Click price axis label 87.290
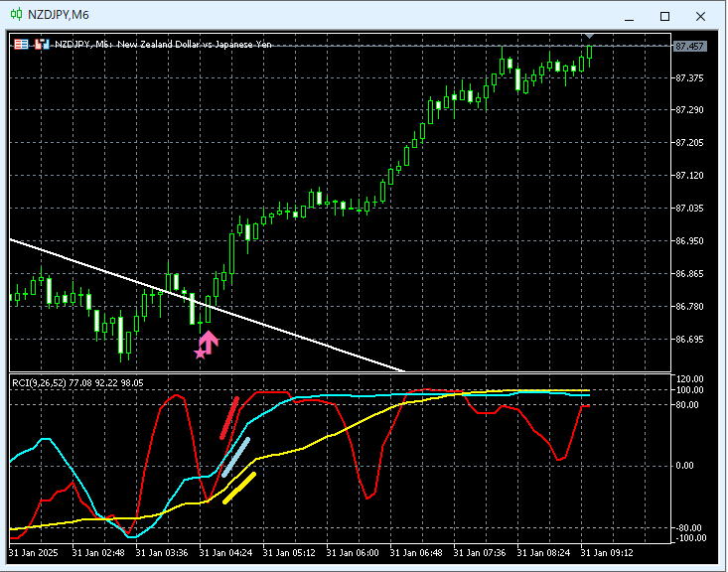Screen dimensions: 728x572 (689, 110)
